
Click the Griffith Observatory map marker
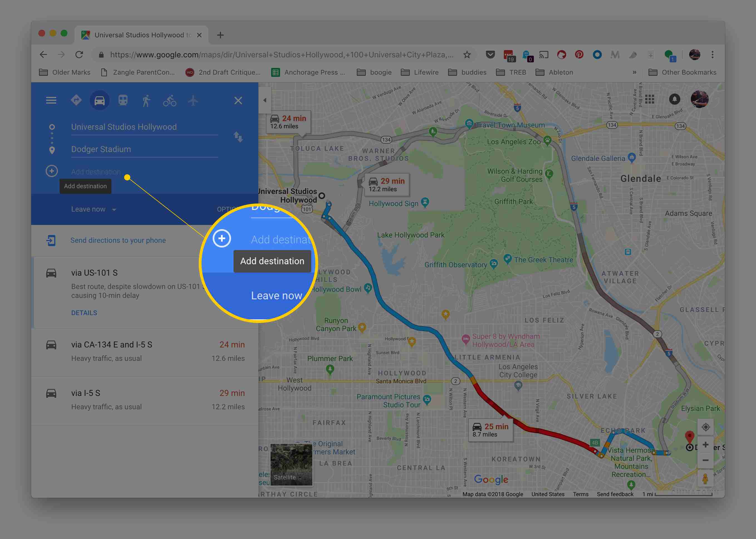point(494,264)
